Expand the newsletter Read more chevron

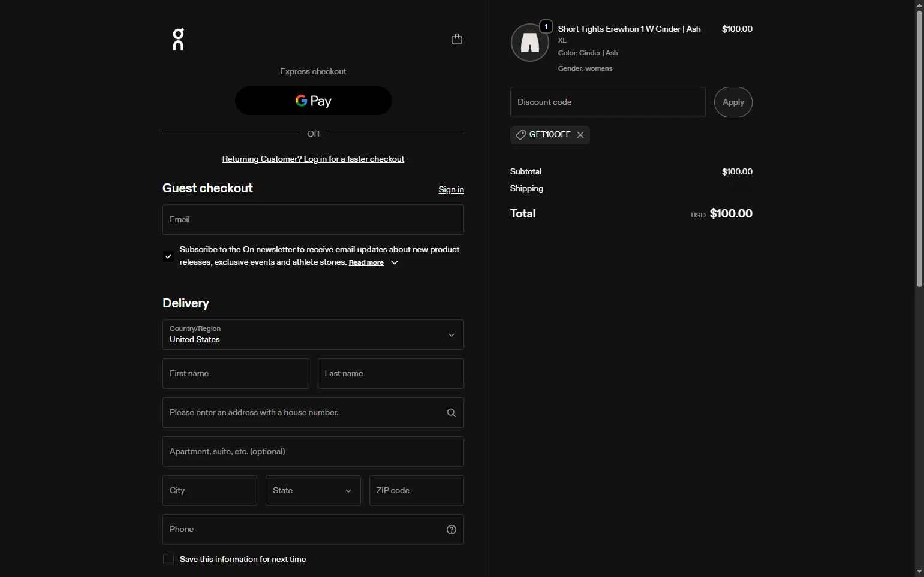click(395, 262)
